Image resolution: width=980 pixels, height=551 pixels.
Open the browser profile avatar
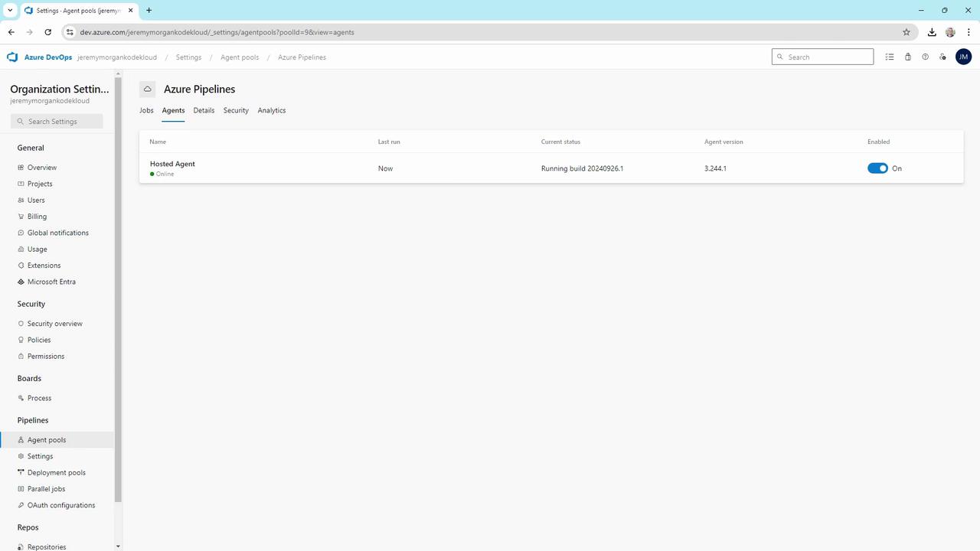tap(950, 32)
